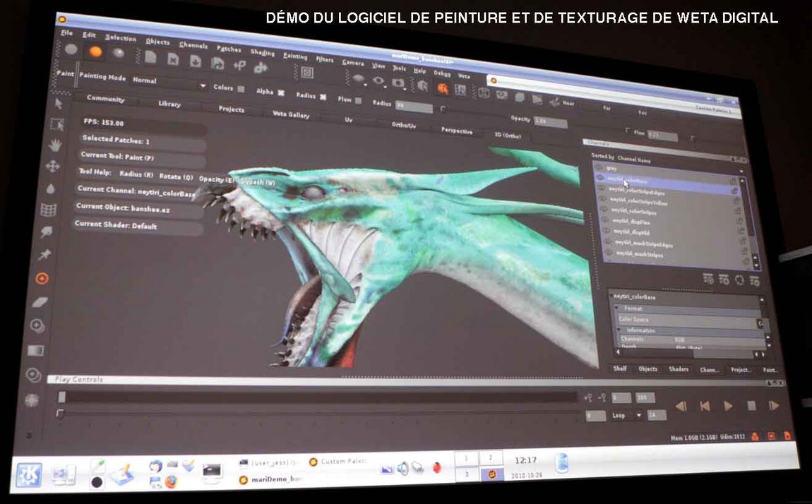Open Custom Palette window entry in taskbar
Viewport: 812px width, 504px height.
click(338, 461)
